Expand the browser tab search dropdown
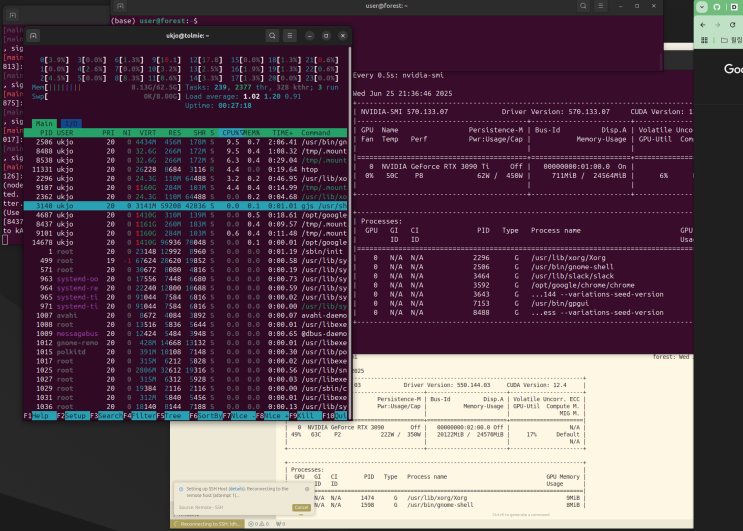Image resolution: width=743 pixels, height=531 pixels. click(704, 6)
